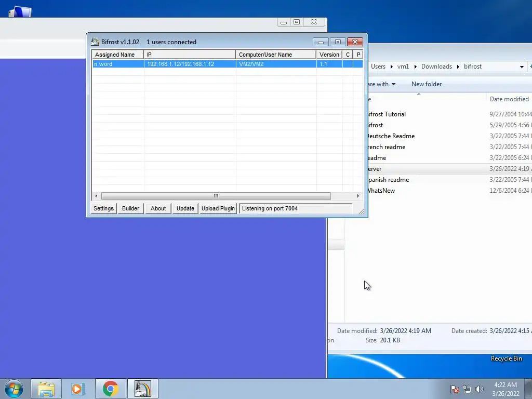
Task: Click the right arrow of Bifrost horizontal scrollbar
Action: click(358, 196)
